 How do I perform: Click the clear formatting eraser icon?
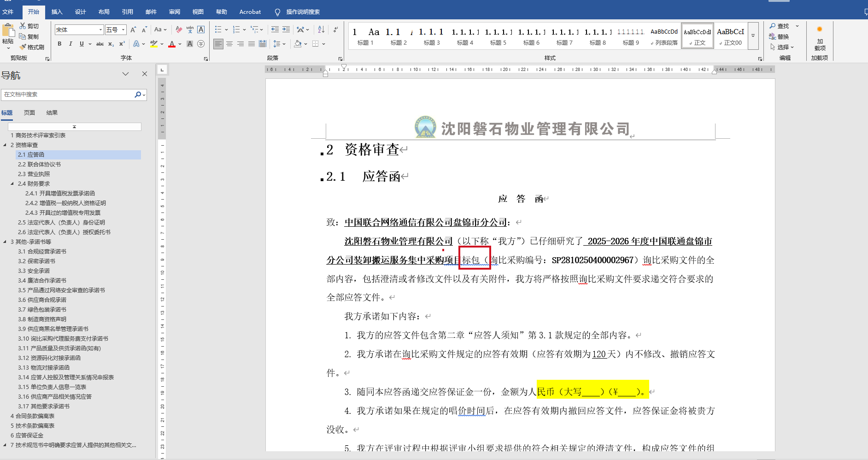179,29
